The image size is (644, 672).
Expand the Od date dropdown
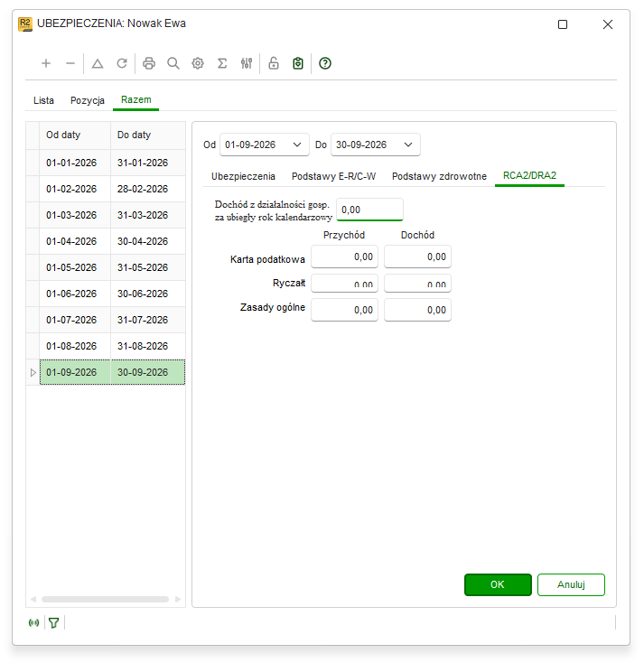click(x=297, y=145)
